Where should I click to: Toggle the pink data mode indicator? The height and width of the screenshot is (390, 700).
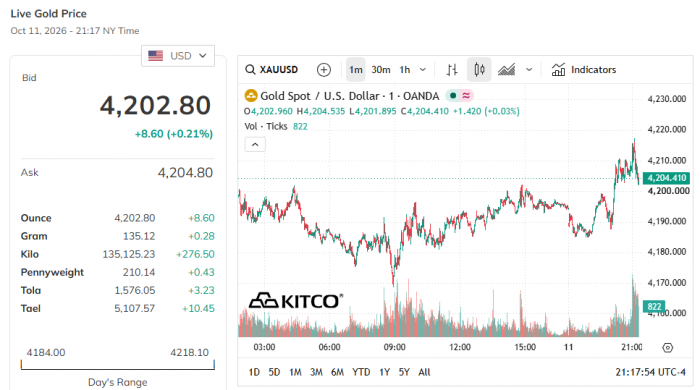[x=466, y=95]
